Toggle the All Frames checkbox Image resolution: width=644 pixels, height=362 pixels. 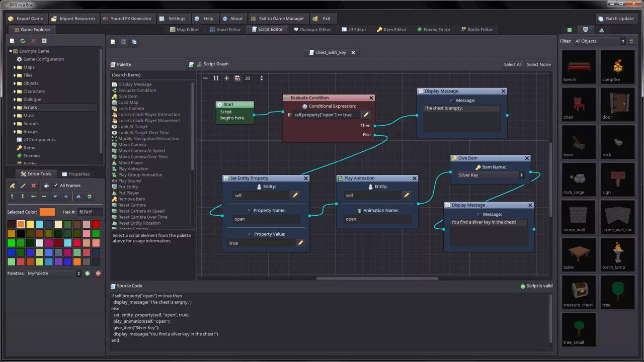56,185
